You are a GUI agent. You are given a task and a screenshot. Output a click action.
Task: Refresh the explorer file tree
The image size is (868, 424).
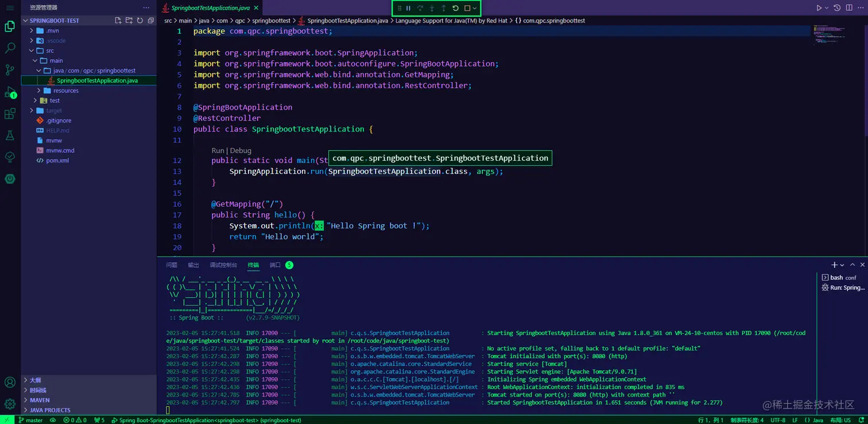(139, 21)
